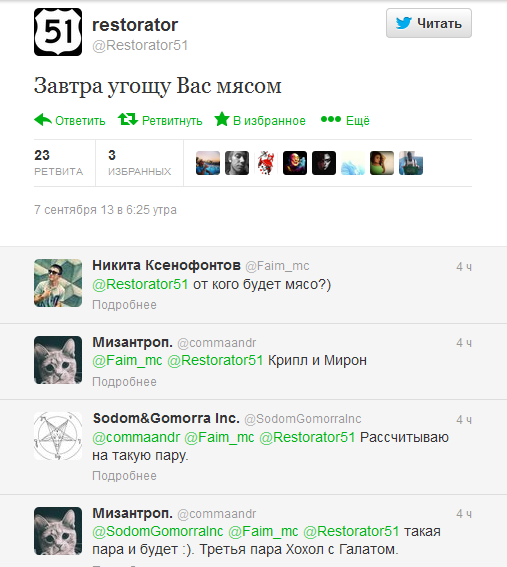Screen dimensions: 507x567
Task: Click the cat avatar next to Крипл и Мирон
Action: (58, 360)
